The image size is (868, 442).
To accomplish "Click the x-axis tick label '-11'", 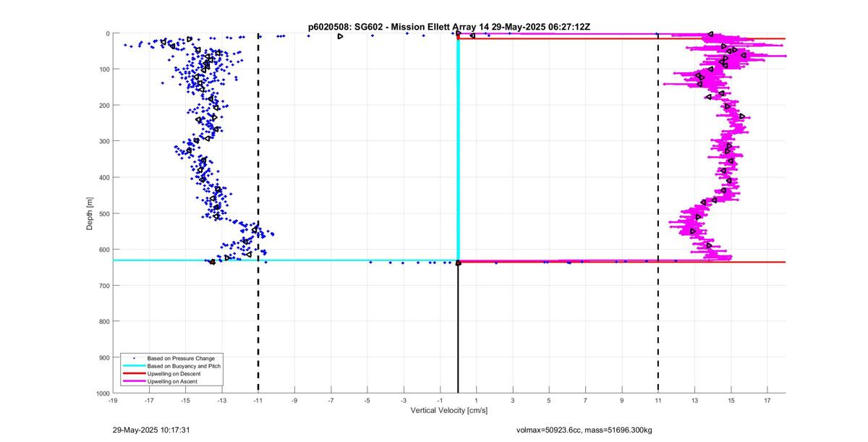I will (258, 400).
